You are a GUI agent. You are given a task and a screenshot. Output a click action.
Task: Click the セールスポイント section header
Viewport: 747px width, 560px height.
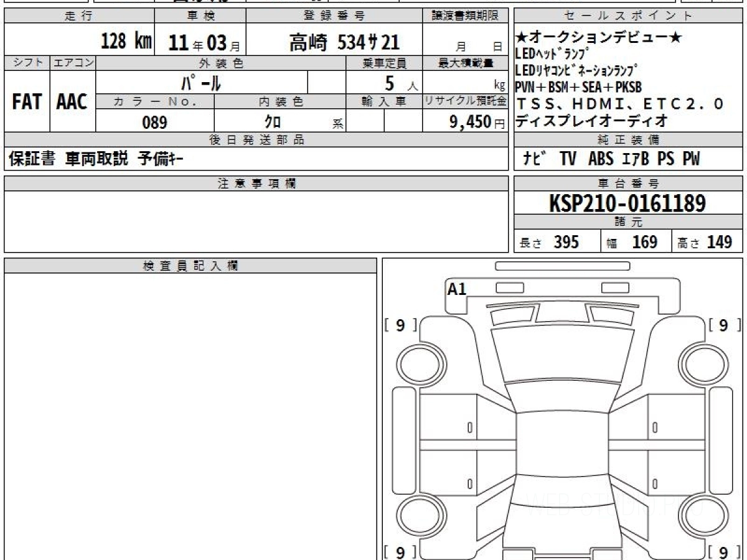tap(628, 16)
